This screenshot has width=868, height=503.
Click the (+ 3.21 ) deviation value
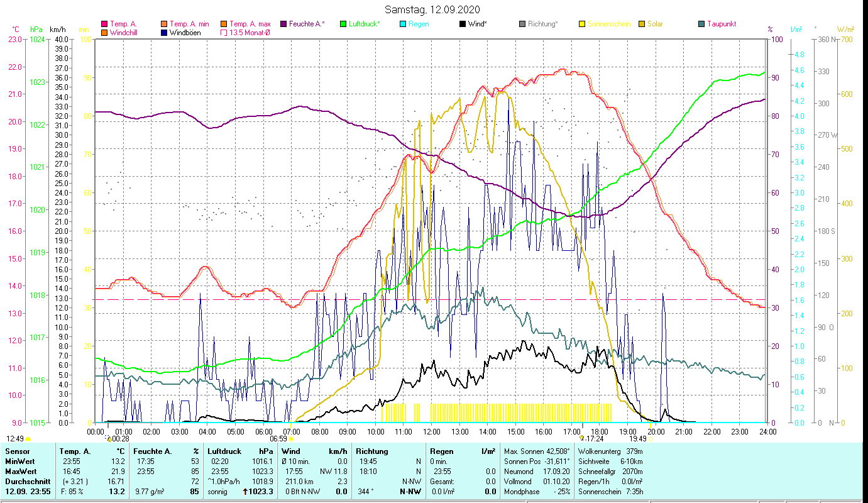pos(75,482)
